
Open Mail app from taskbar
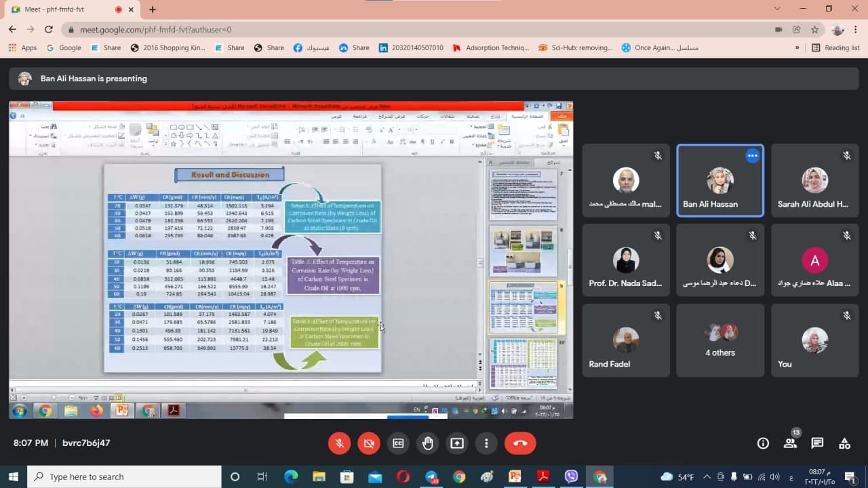(x=375, y=476)
